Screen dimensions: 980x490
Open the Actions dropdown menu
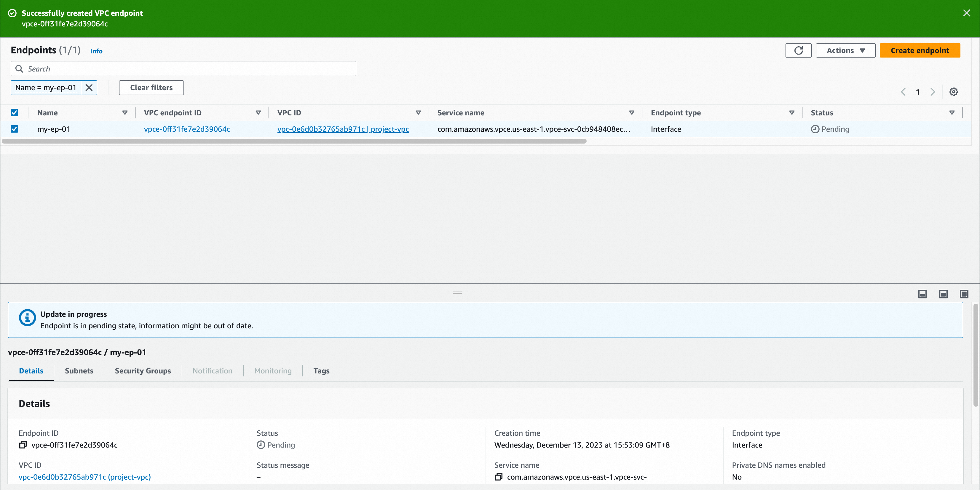click(845, 50)
